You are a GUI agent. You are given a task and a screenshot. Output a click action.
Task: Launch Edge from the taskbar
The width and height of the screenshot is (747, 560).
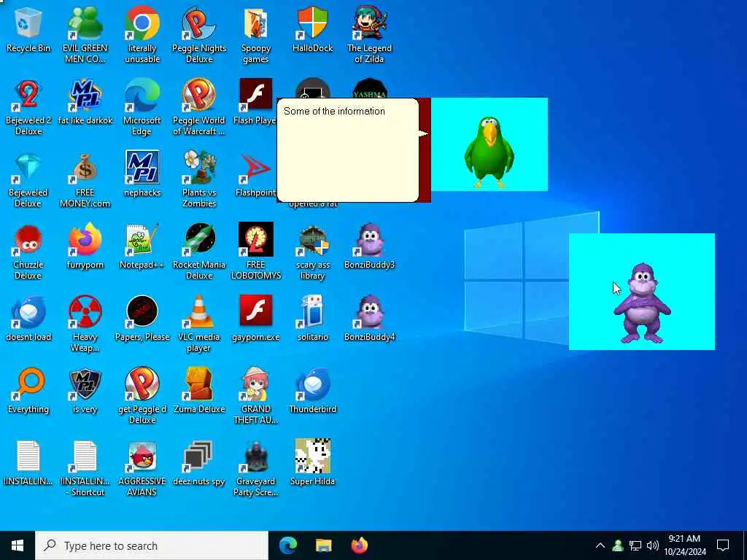point(288,545)
